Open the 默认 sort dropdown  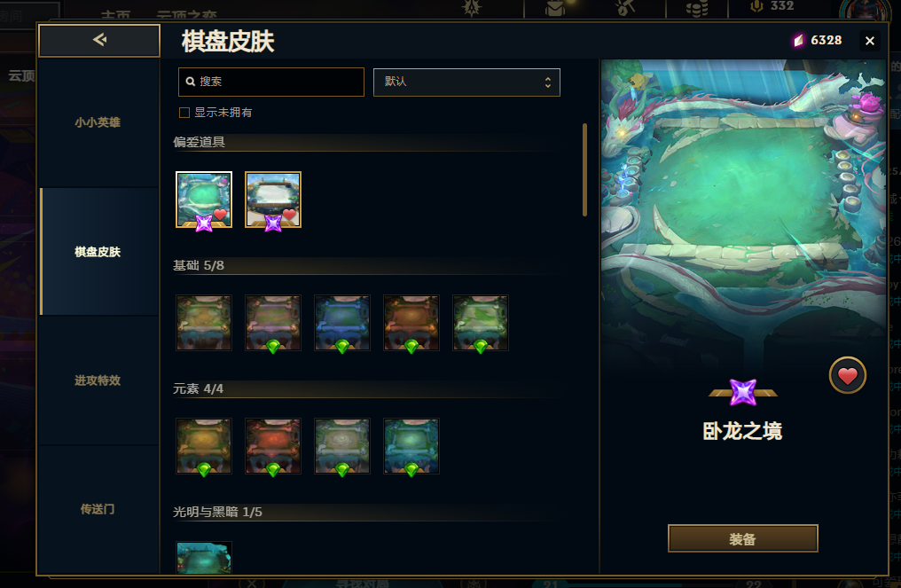click(x=466, y=82)
